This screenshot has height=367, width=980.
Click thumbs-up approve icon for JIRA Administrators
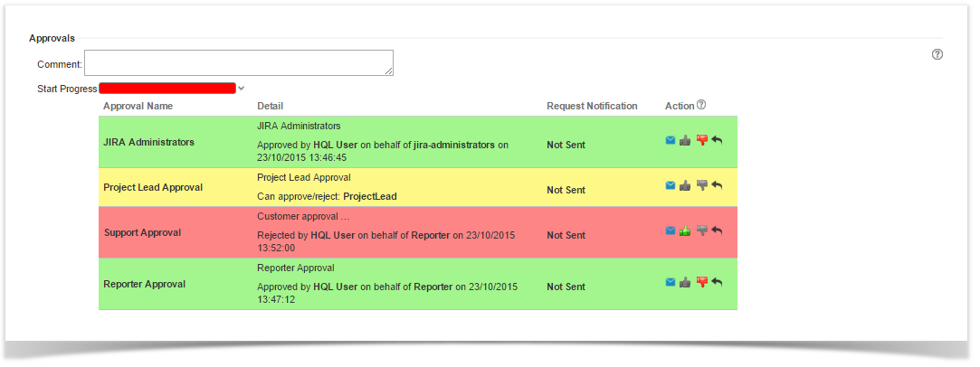pos(685,140)
